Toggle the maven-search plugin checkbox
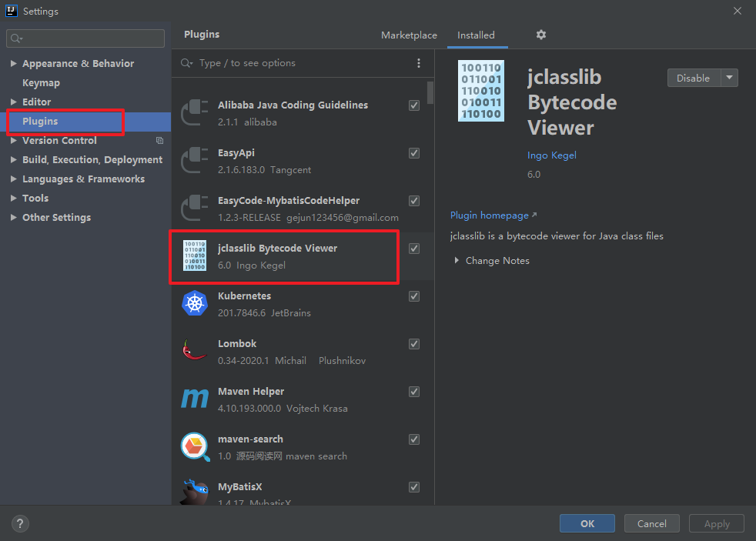This screenshot has width=756, height=541. (413, 439)
